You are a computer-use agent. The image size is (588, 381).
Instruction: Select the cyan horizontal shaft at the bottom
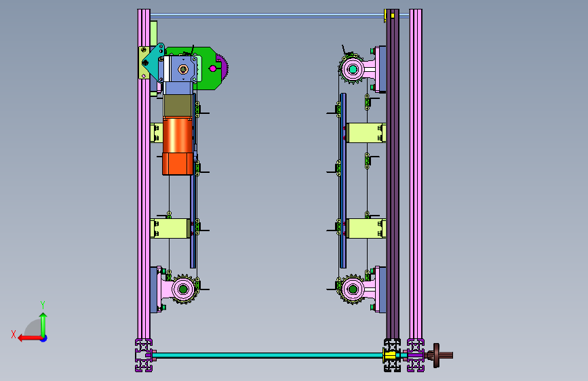(267, 355)
